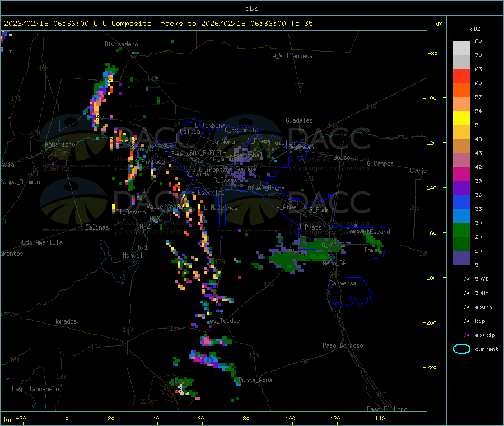Click the yellow eburn arrow in legend
This screenshot has width=504, height=426.
461,307
